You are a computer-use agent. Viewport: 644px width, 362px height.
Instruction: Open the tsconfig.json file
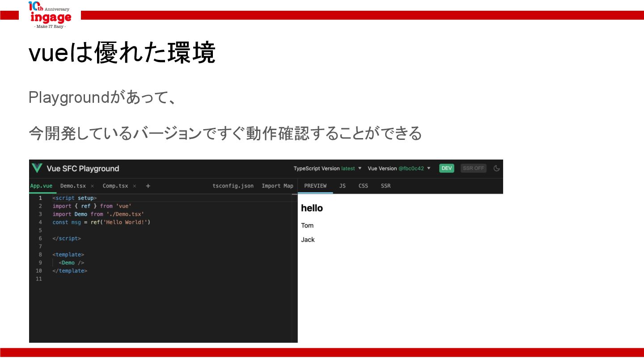pyautogui.click(x=233, y=186)
